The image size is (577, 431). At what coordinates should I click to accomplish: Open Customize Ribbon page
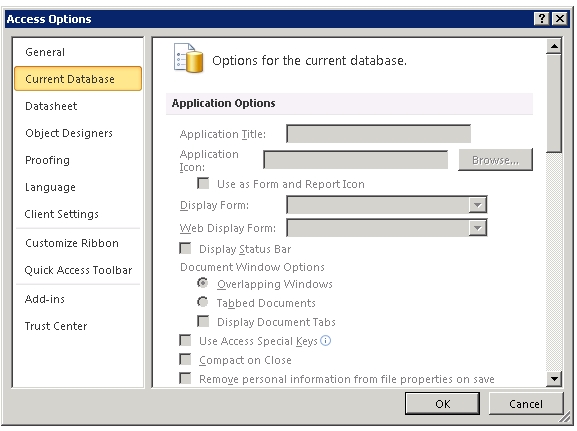tap(78, 243)
